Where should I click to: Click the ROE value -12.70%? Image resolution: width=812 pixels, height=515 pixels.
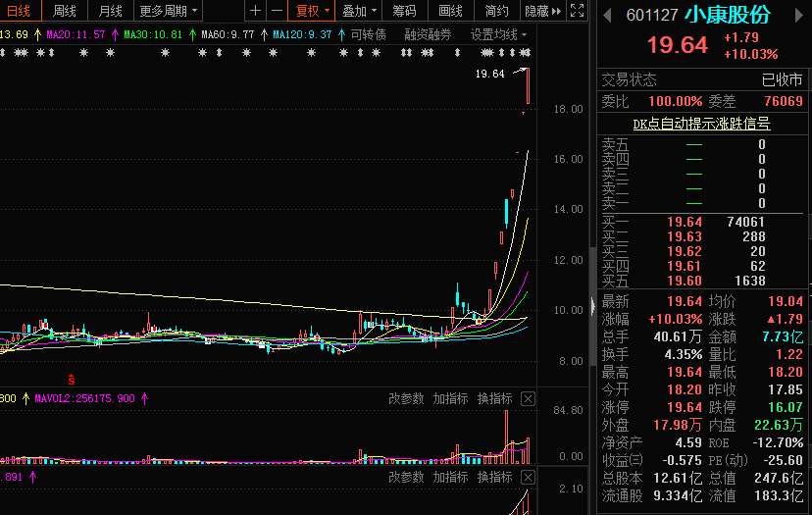[778, 442]
